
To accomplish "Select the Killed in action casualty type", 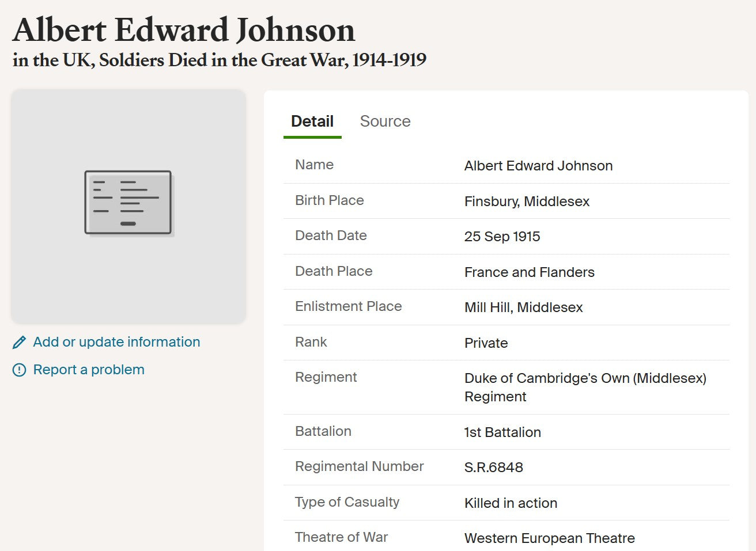I will [x=511, y=503].
